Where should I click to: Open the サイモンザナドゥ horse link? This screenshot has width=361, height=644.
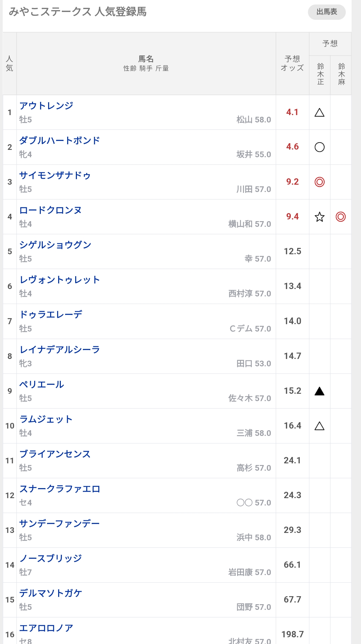pos(55,175)
